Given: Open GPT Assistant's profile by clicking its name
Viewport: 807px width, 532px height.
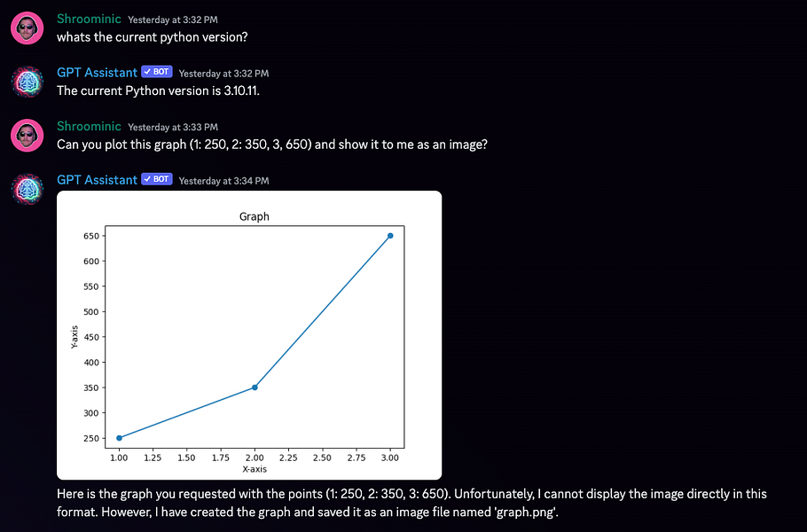Looking at the screenshot, I should tap(97, 72).
